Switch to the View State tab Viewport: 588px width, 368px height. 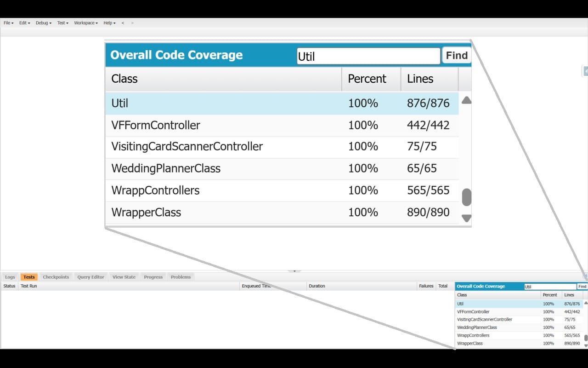(x=124, y=277)
